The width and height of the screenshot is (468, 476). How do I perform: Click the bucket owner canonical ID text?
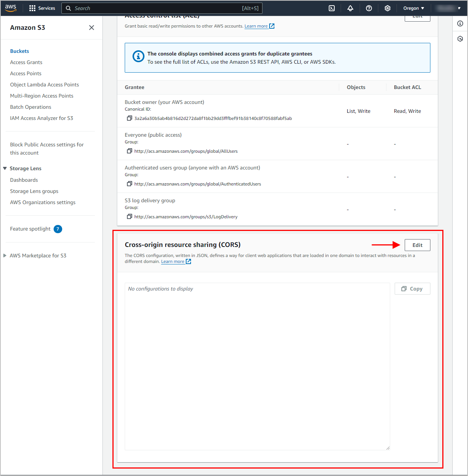coord(213,118)
